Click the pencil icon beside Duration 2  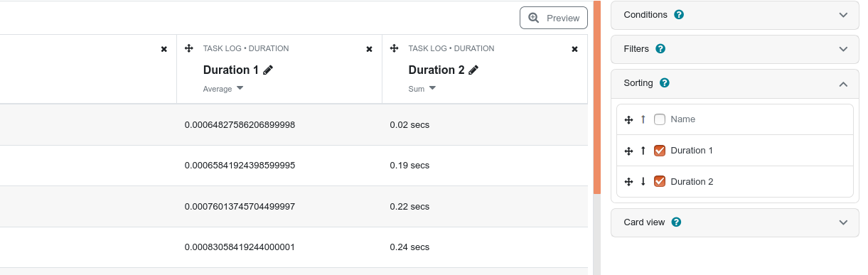(x=473, y=70)
